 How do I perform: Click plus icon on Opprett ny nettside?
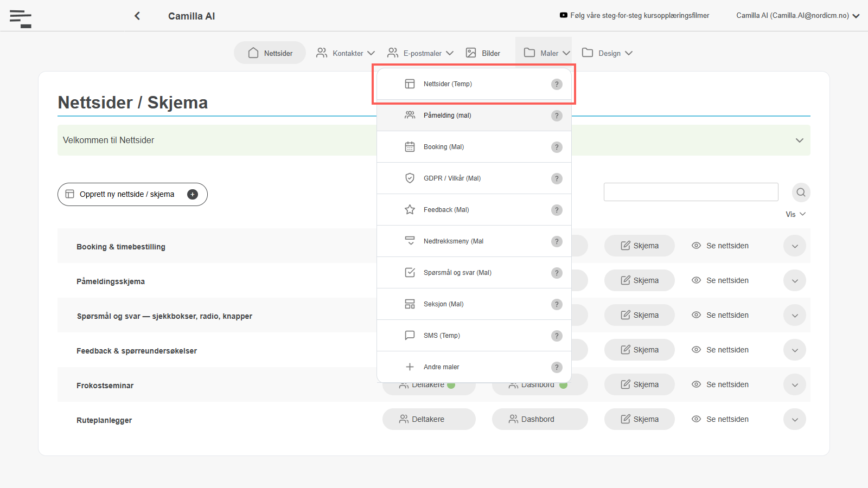pos(193,194)
